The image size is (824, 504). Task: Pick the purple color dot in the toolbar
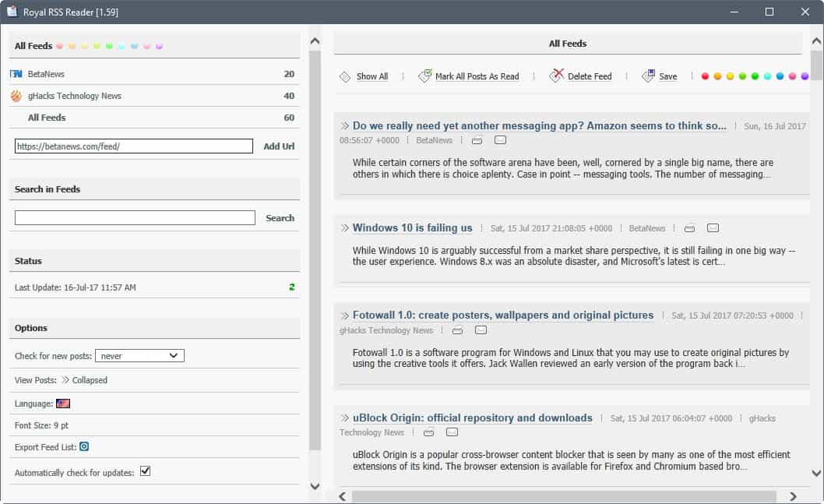pyautogui.click(x=805, y=77)
